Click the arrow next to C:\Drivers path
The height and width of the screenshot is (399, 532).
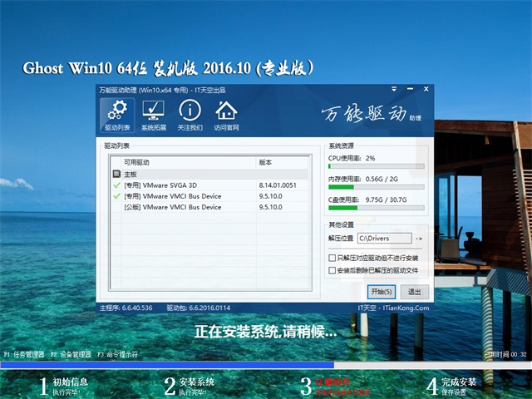coord(418,239)
